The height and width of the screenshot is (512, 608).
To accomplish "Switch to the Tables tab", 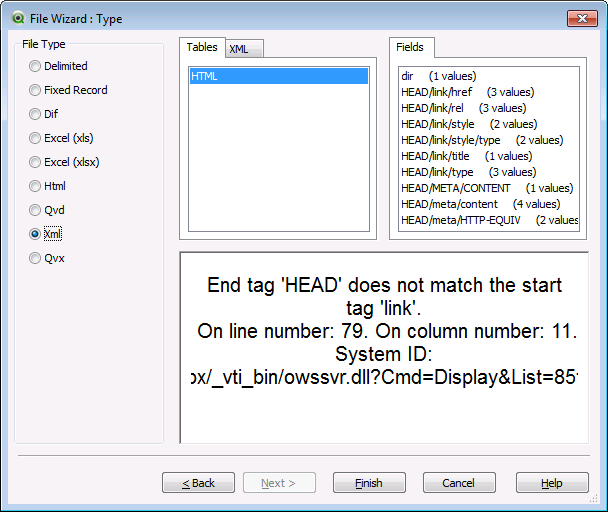I will 202,48.
